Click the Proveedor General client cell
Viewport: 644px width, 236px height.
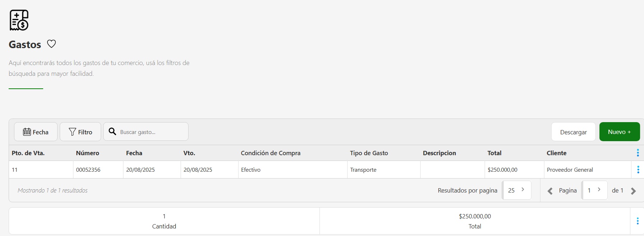570,170
